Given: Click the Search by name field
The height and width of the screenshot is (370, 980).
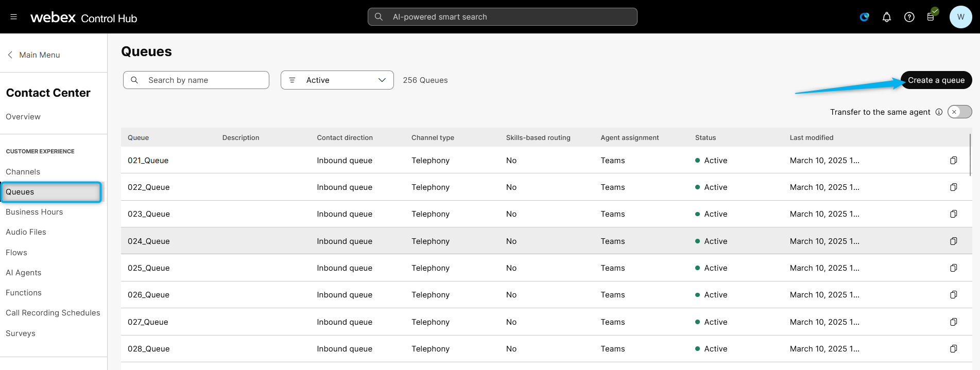Looking at the screenshot, I should pos(196,80).
